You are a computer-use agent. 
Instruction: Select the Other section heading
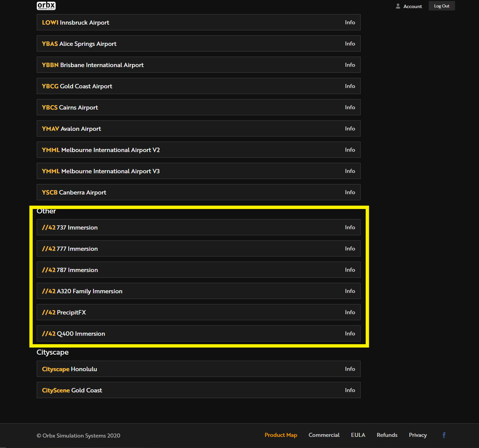pyautogui.click(x=46, y=211)
